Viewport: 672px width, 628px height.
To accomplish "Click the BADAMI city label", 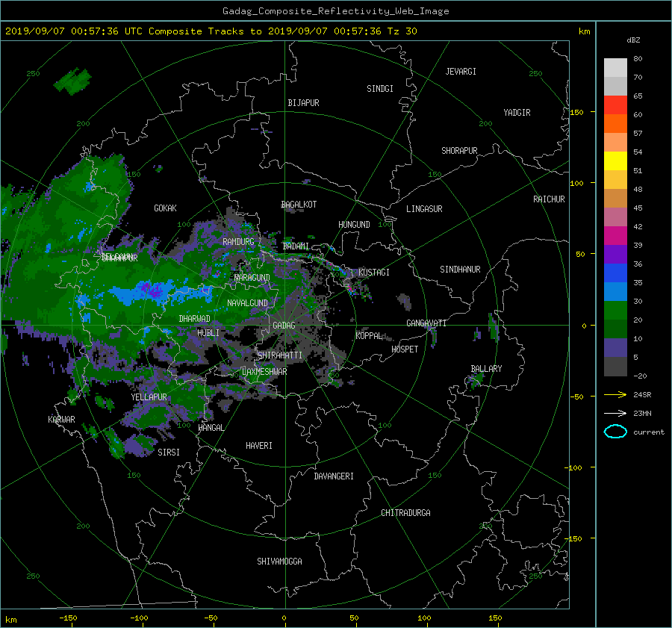I will 296,246.
